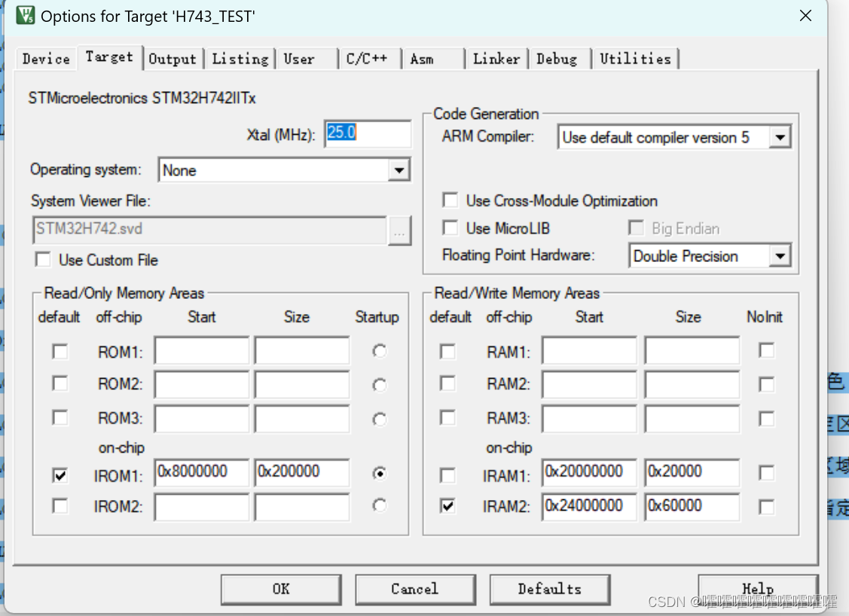Enable NoInit for IRAM1
This screenshot has height=616, width=849.
click(x=766, y=473)
